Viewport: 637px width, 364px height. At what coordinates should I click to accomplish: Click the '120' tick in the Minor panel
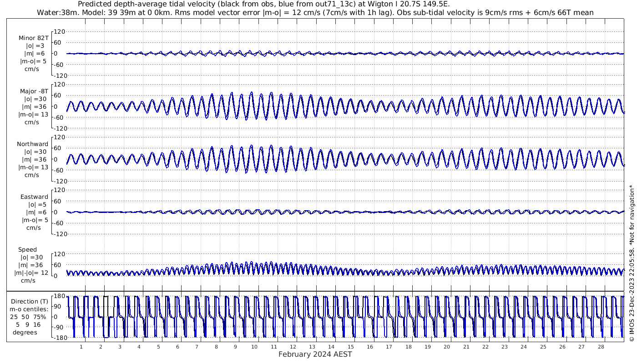pyautogui.click(x=60, y=32)
